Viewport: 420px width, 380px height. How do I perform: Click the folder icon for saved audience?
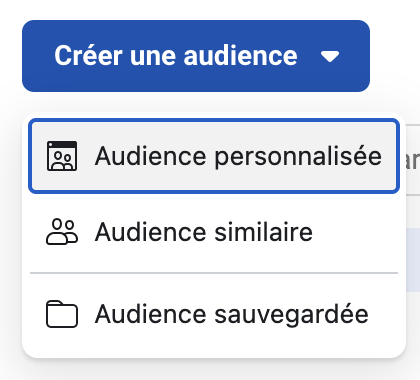point(62,314)
